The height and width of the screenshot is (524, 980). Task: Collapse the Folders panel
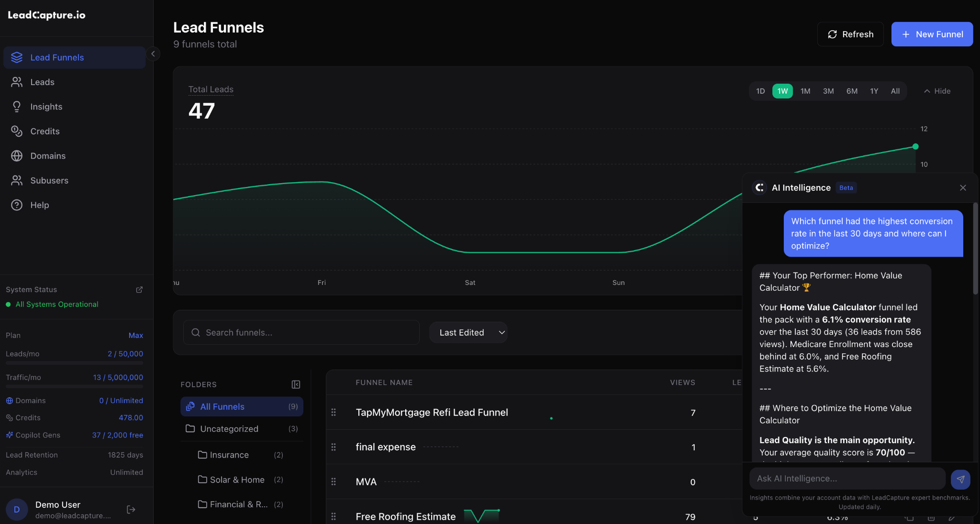(295, 384)
